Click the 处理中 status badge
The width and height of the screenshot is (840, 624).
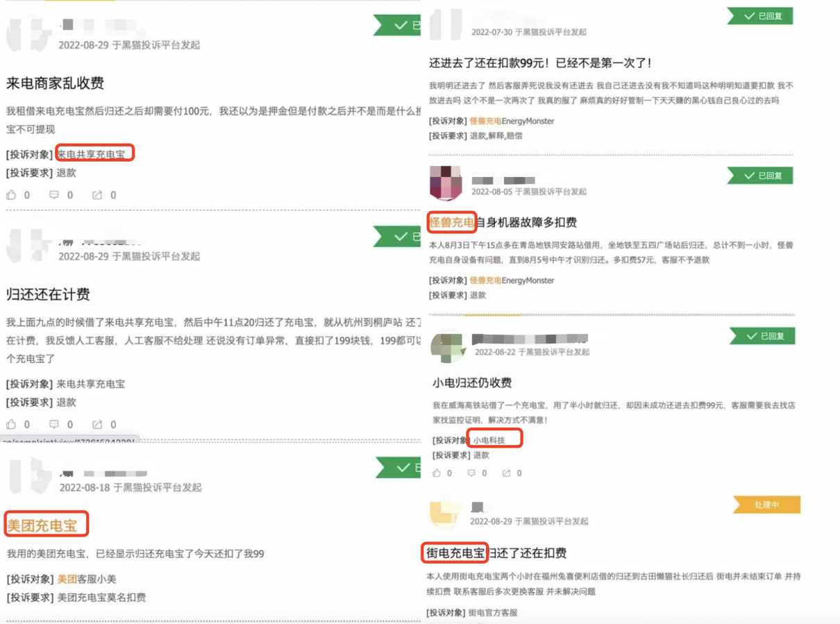point(766,505)
